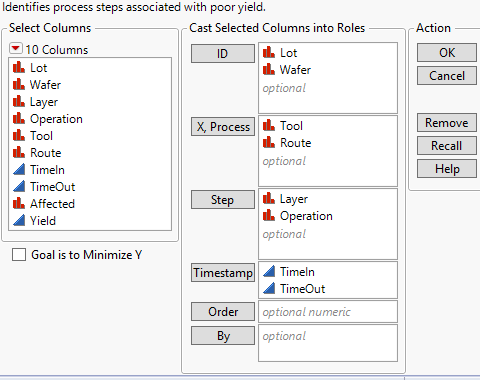Click nominal icon beside Layer in Step box
Screen dimensions: 480x380
click(x=269, y=198)
